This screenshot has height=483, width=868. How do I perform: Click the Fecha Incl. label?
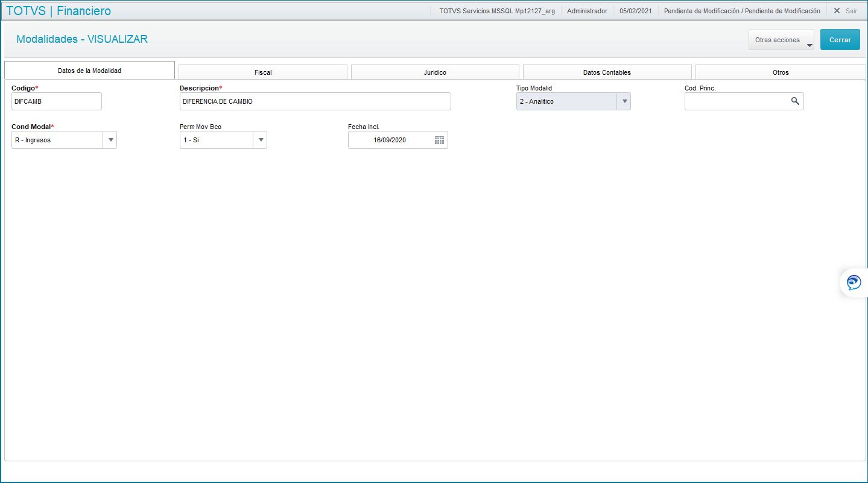coord(363,127)
